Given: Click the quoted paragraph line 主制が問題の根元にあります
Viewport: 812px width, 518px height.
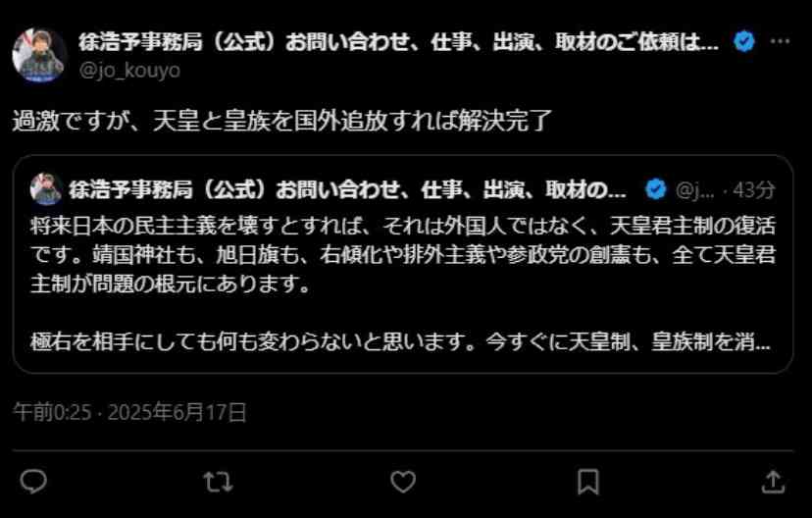Looking at the screenshot, I should tap(170, 284).
